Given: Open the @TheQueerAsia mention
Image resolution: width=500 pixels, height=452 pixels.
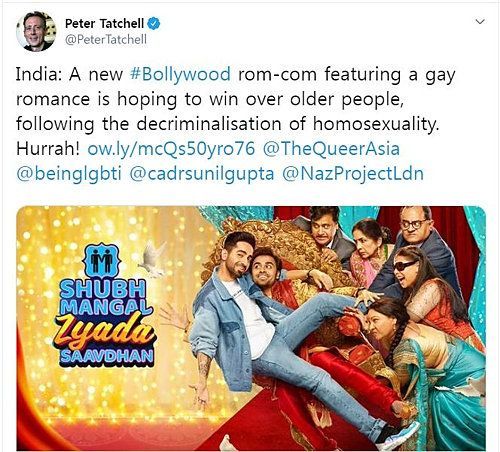Looking at the screenshot, I should point(331,148).
